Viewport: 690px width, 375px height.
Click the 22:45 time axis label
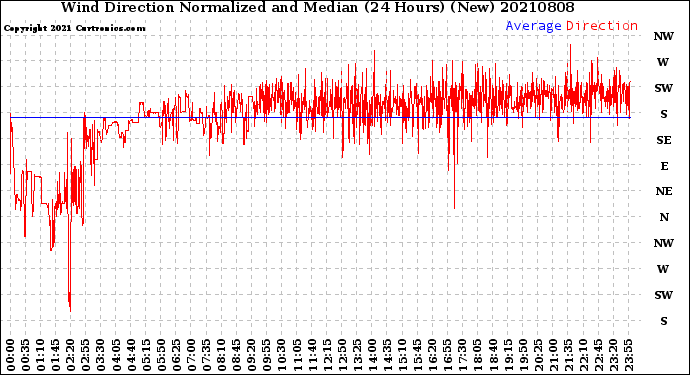(598, 355)
